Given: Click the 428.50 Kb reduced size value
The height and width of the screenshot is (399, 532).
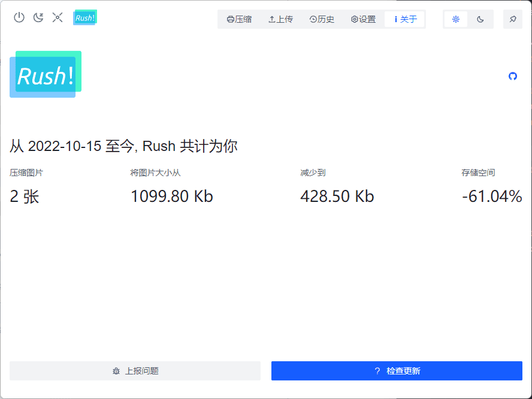Looking at the screenshot, I should pyautogui.click(x=337, y=197).
